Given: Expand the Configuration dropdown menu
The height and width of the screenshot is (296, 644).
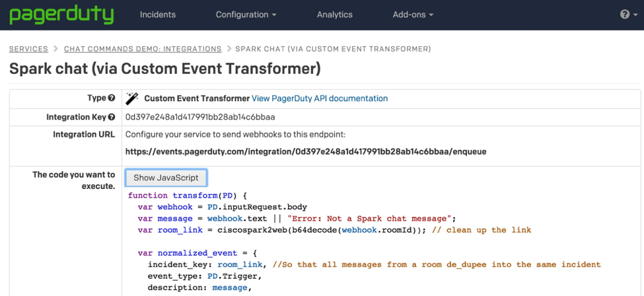Looking at the screenshot, I should (x=246, y=15).
